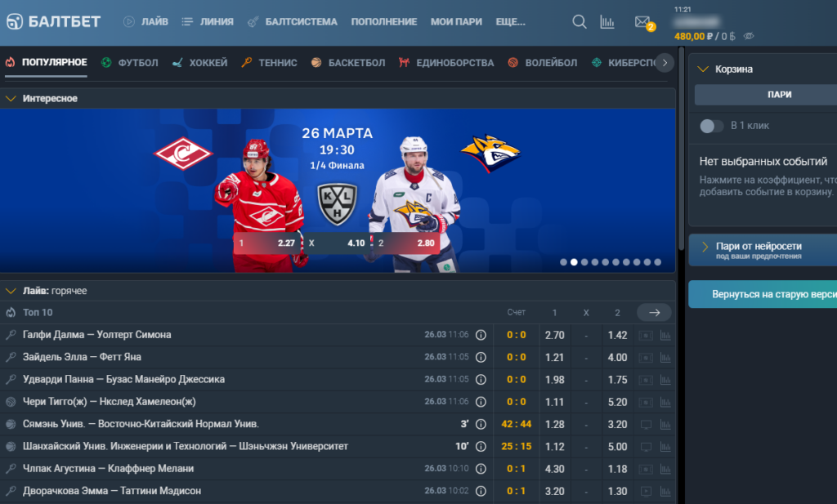This screenshot has width=837, height=504.
Task: Select the Хоккей tab
Action: [199, 63]
